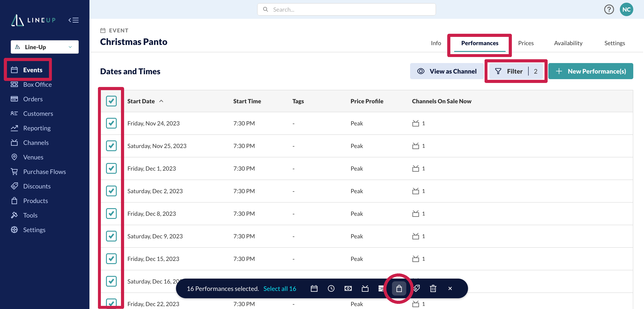
Task: Uncheck the Friday, Dec 15, 2023 row
Action: click(111, 259)
